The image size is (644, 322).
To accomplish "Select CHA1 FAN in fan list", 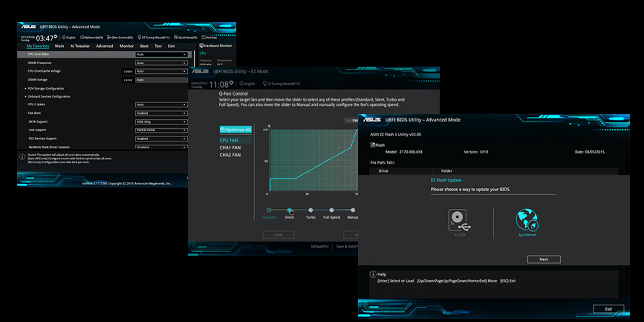I will [230, 148].
